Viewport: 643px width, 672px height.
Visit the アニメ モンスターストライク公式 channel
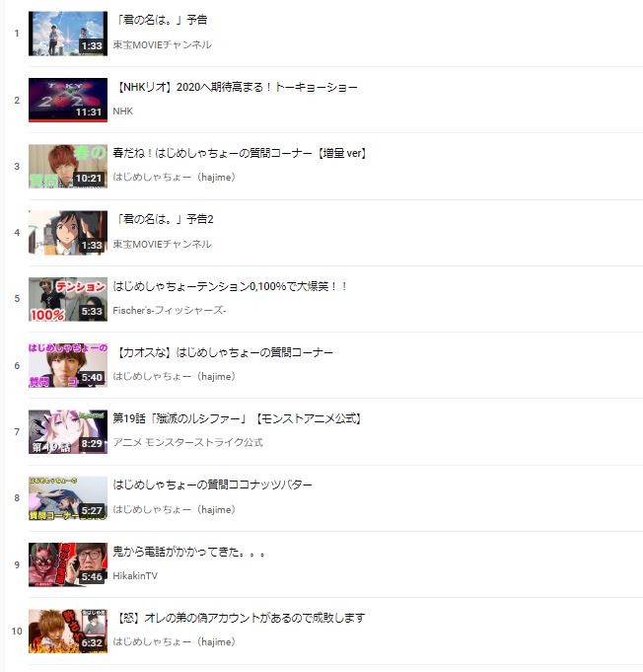(x=187, y=442)
